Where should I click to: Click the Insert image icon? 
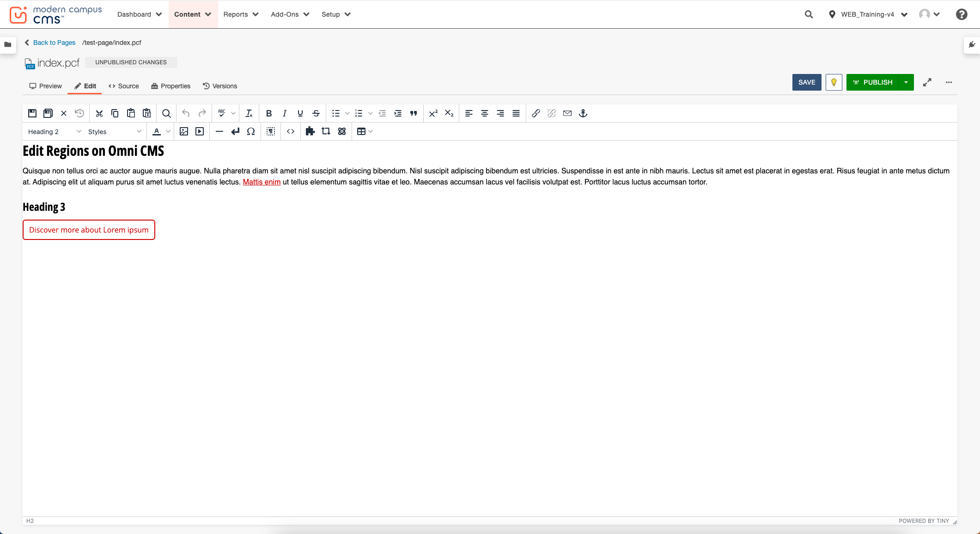(x=184, y=132)
